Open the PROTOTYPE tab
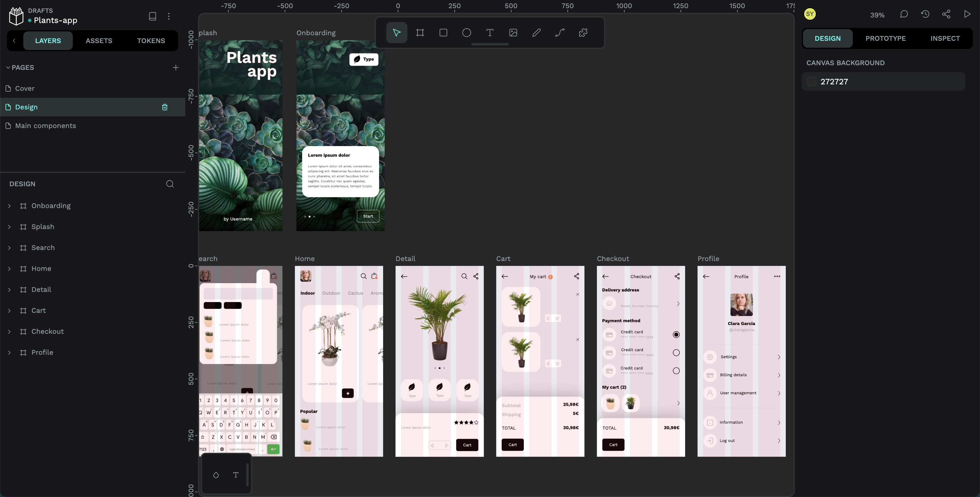The width and height of the screenshot is (980, 497). pos(885,38)
